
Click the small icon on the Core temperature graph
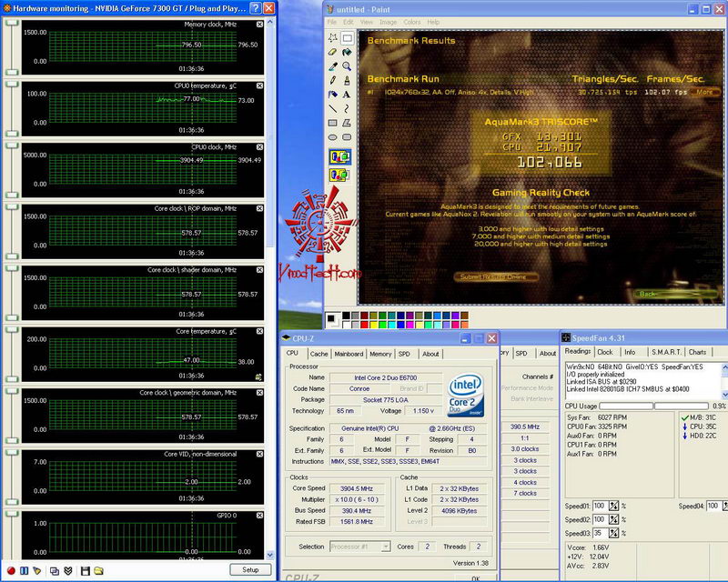pos(258,377)
